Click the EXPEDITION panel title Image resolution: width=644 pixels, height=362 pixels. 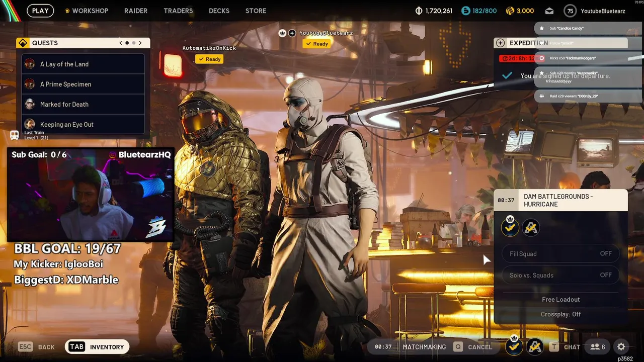(x=528, y=43)
